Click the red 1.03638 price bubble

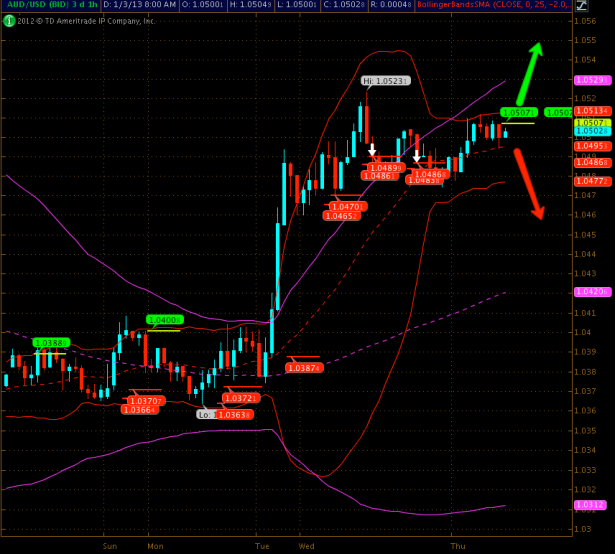(234, 415)
